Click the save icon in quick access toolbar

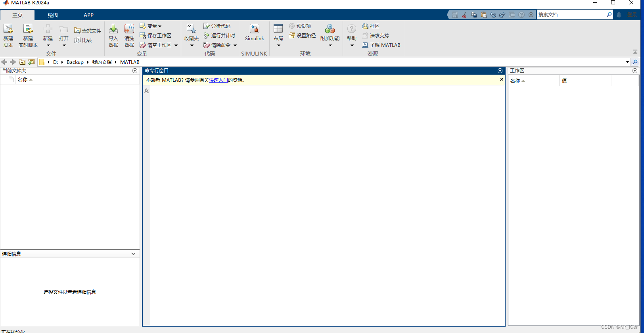click(455, 15)
